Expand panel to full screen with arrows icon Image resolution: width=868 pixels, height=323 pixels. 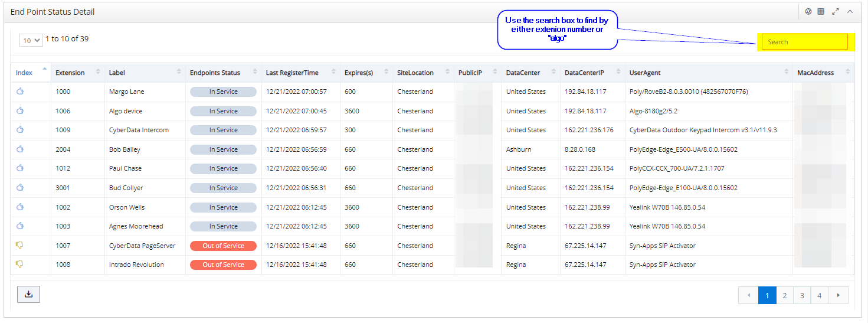point(836,12)
